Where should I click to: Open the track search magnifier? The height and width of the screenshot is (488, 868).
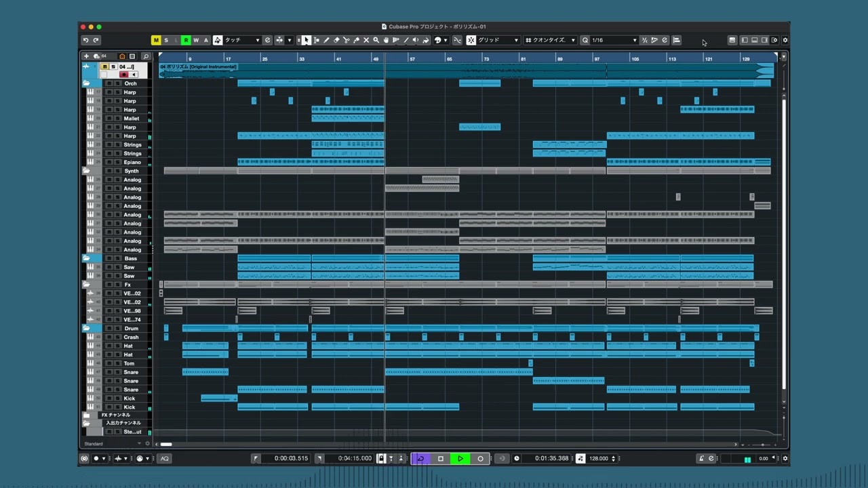pos(145,56)
